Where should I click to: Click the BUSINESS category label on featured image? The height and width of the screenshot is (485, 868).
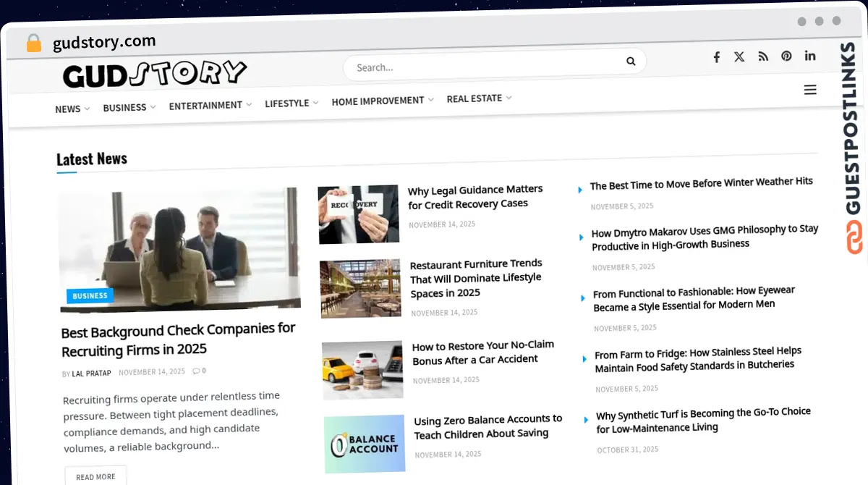tap(90, 295)
